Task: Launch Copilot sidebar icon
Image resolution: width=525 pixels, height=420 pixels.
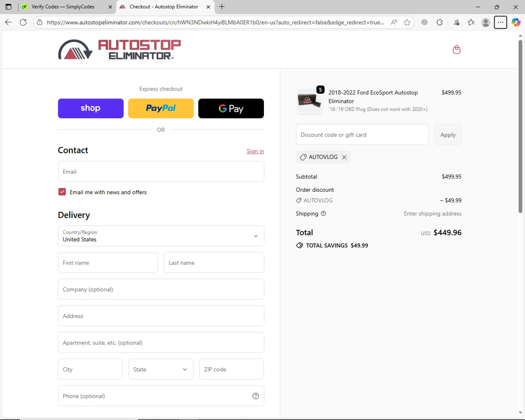Action: pos(516,22)
